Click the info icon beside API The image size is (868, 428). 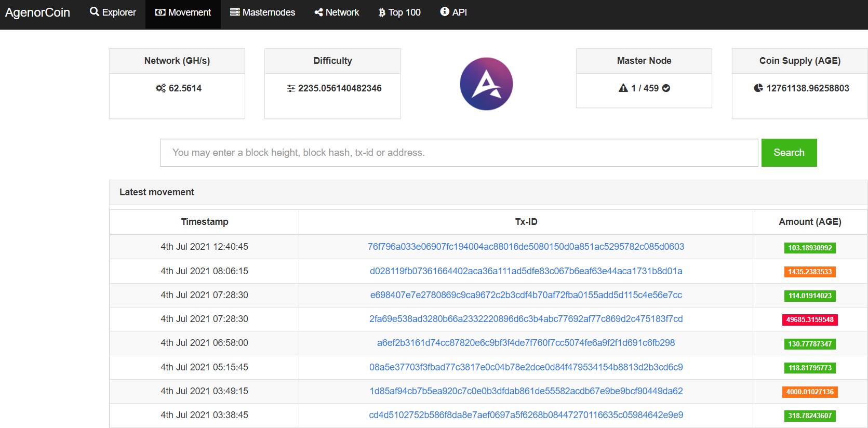(445, 11)
